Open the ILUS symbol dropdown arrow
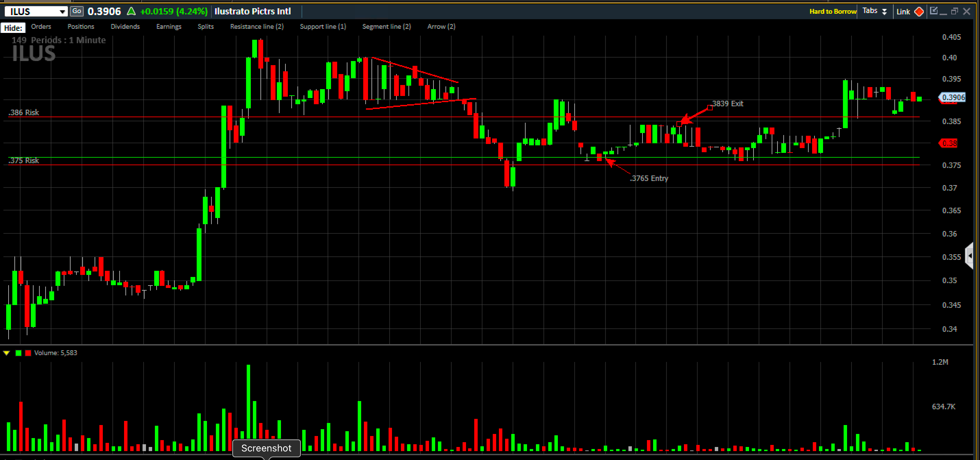The image size is (980, 460). pyautogui.click(x=62, y=12)
